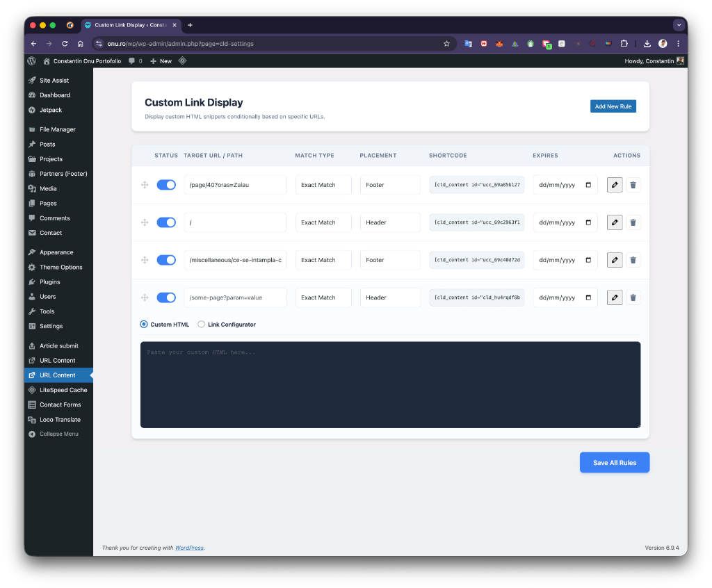
Task: Edit the /miscellaneous/ce-se-intampla rule
Action: coord(615,260)
